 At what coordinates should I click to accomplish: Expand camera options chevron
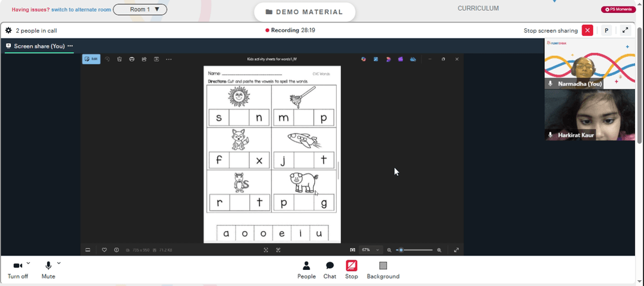[x=28, y=263]
